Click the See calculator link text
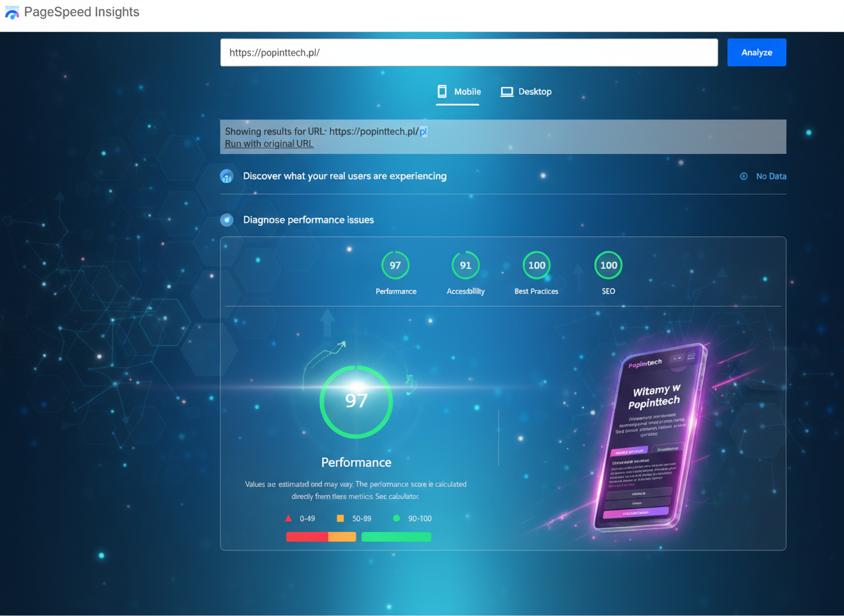This screenshot has width=844, height=616. pos(397,496)
